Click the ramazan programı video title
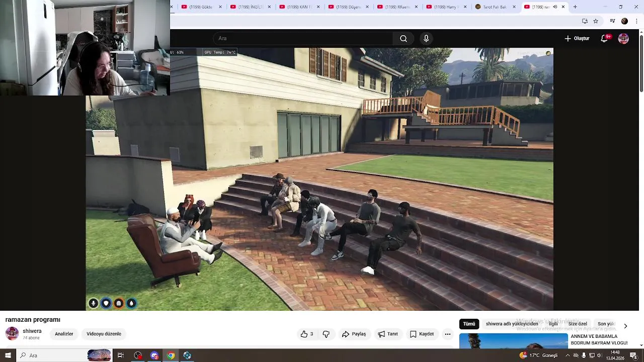 pos(33,320)
